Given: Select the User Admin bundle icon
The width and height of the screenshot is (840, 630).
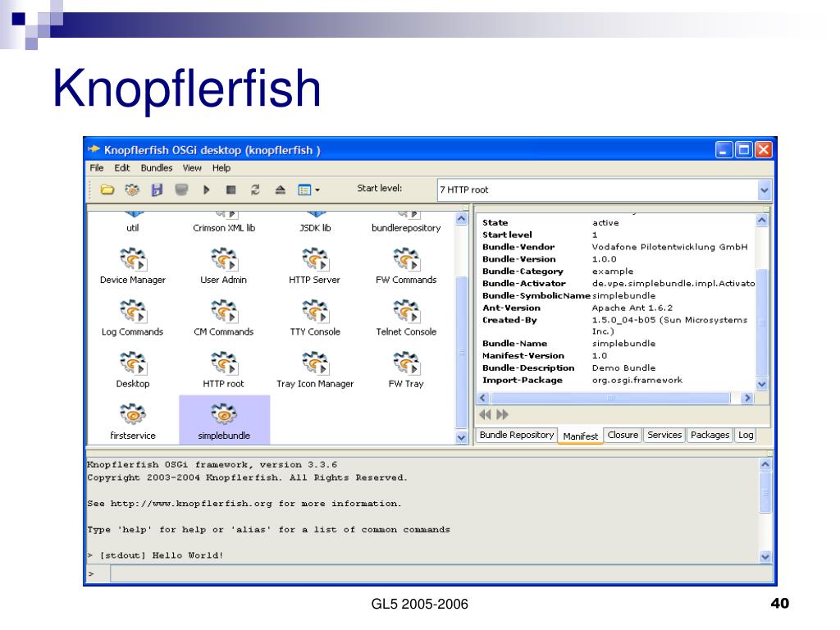Looking at the screenshot, I should (224, 258).
